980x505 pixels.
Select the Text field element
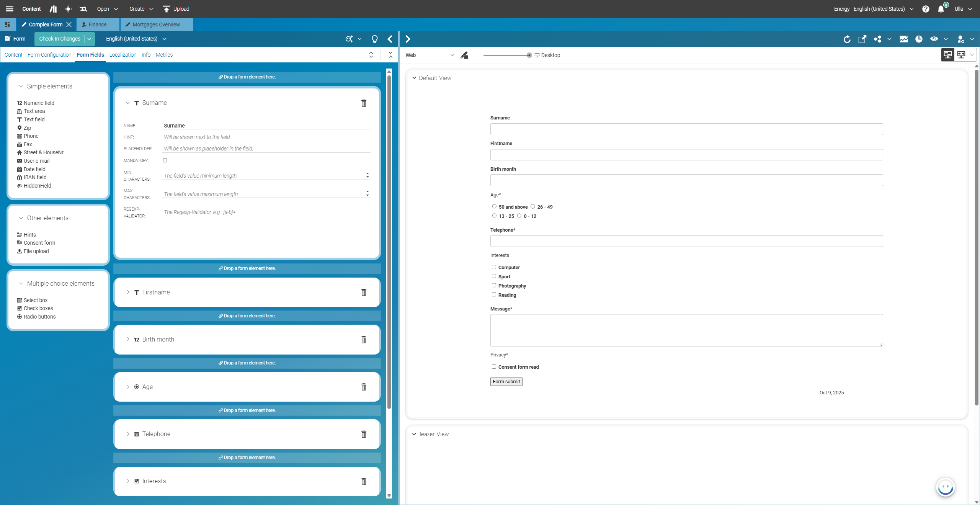34,119
